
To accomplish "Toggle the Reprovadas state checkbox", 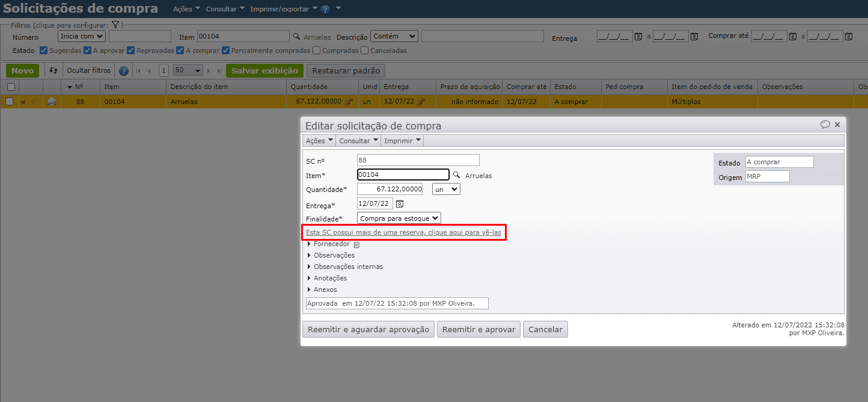I will tap(131, 51).
